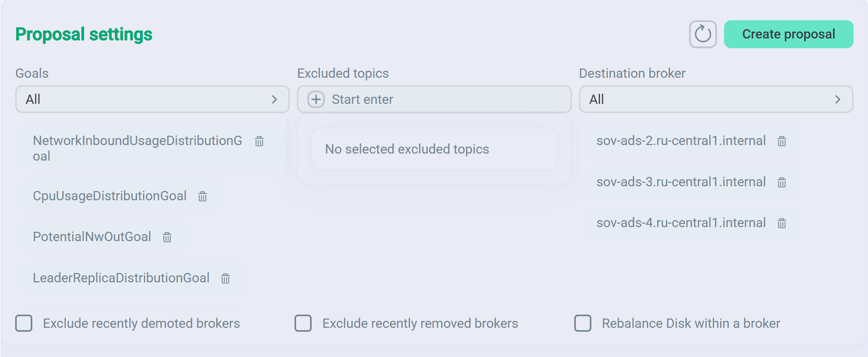Expand the Destination broker dropdown

coord(716,100)
